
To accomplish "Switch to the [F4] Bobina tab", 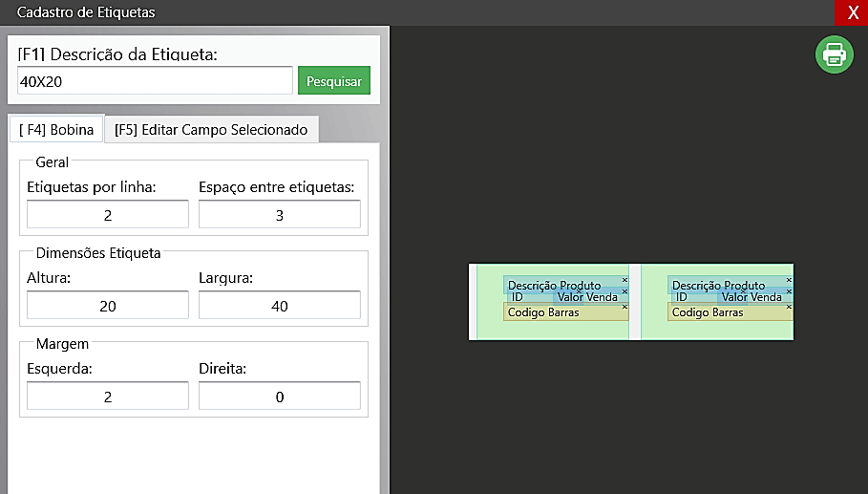I will [x=56, y=130].
